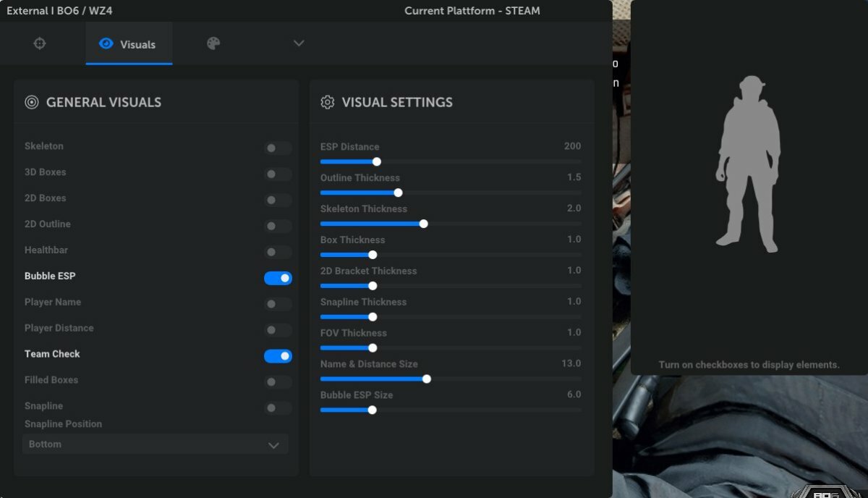The width and height of the screenshot is (868, 498).
Task: Click the Skeleton Thickness value 2.0
Action: tap(574, 208)
